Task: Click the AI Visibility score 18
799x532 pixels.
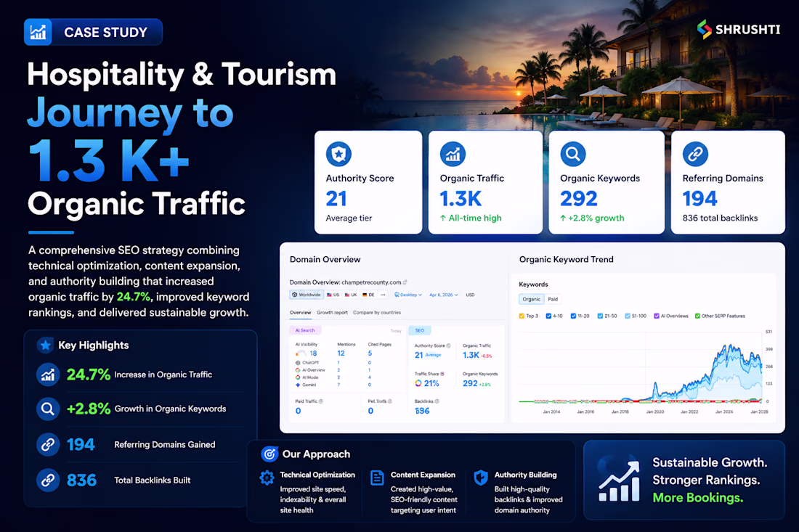Action: tap(313, 353)
